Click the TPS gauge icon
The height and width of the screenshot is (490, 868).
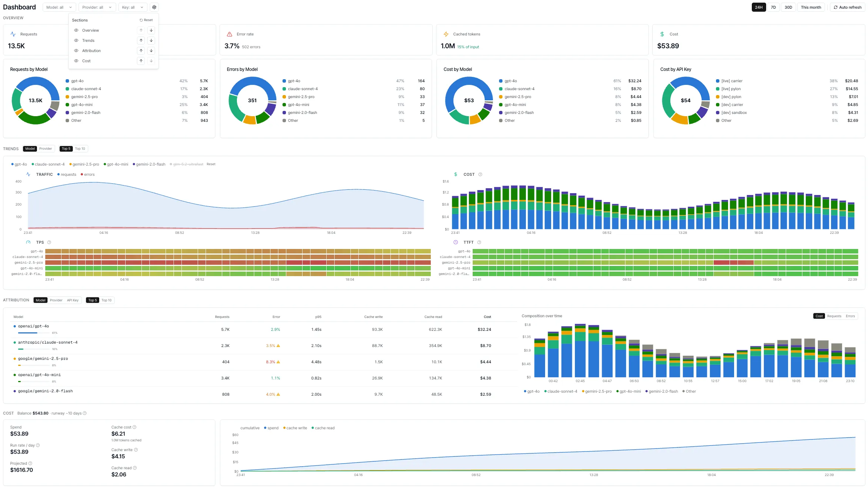pyautogui.click(x=28, y=242)
